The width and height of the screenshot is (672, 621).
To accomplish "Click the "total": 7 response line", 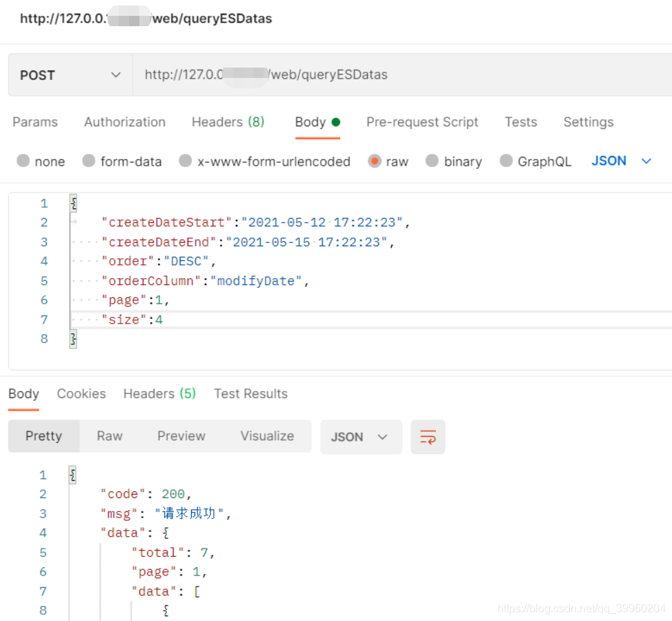I will (x=172, y=553).
